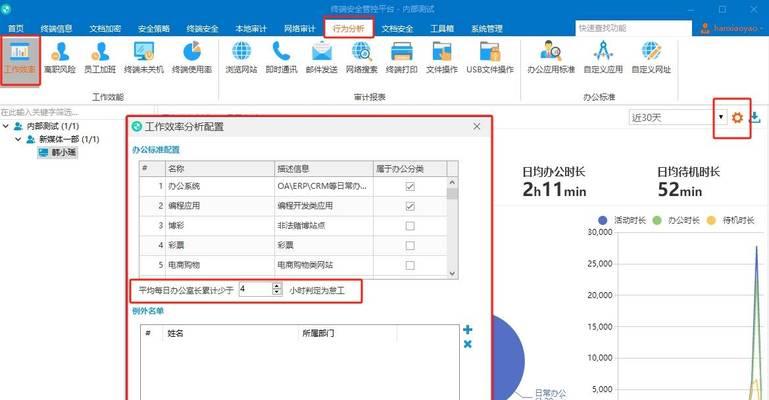Click the office hours value field showing 4

point(256,289)
